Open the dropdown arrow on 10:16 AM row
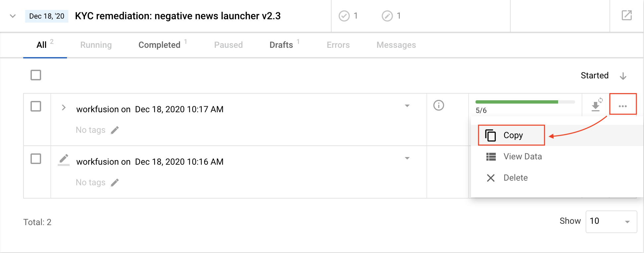This screenshot has width=644, height=253. [407, 158]
